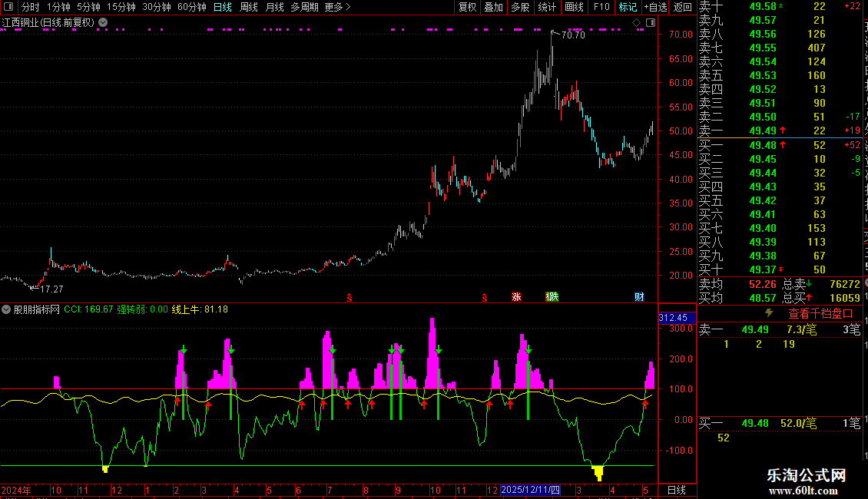Add stock via +自选 button
This screenshot has height=499, width=868.
click(656, 7)
